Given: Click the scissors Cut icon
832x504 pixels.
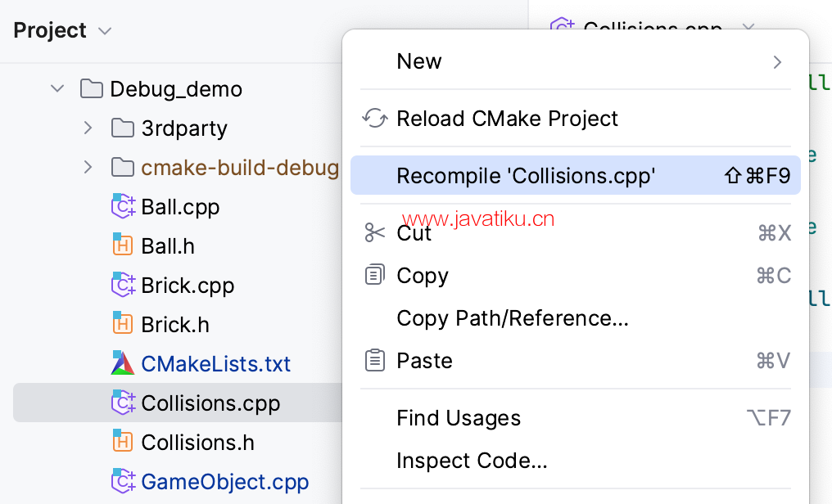Looking at the screenshot, I should point(374,232).
